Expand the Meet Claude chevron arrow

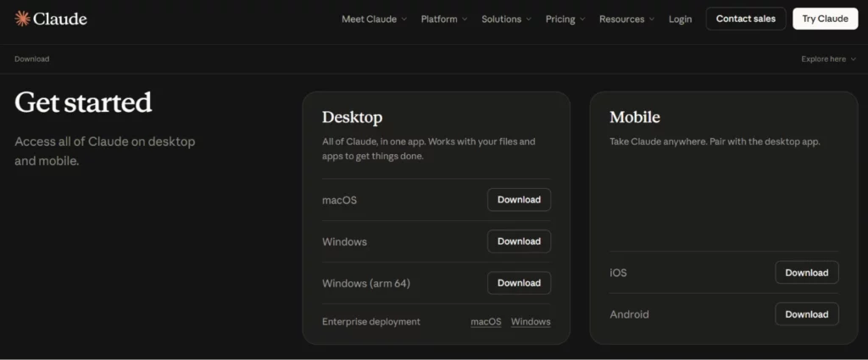(x=404, y=19)
